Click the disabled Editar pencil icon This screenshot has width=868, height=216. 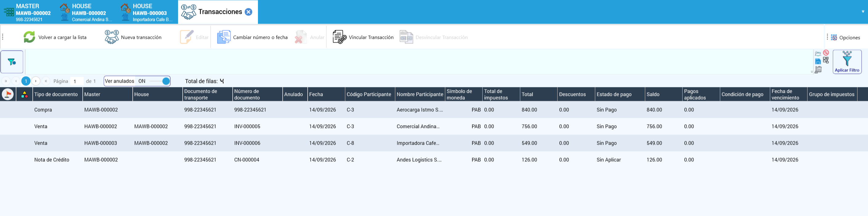(187, 37)
